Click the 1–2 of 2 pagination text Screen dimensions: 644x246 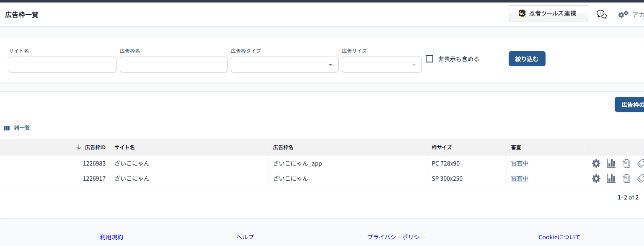click(x=628, y=197)
